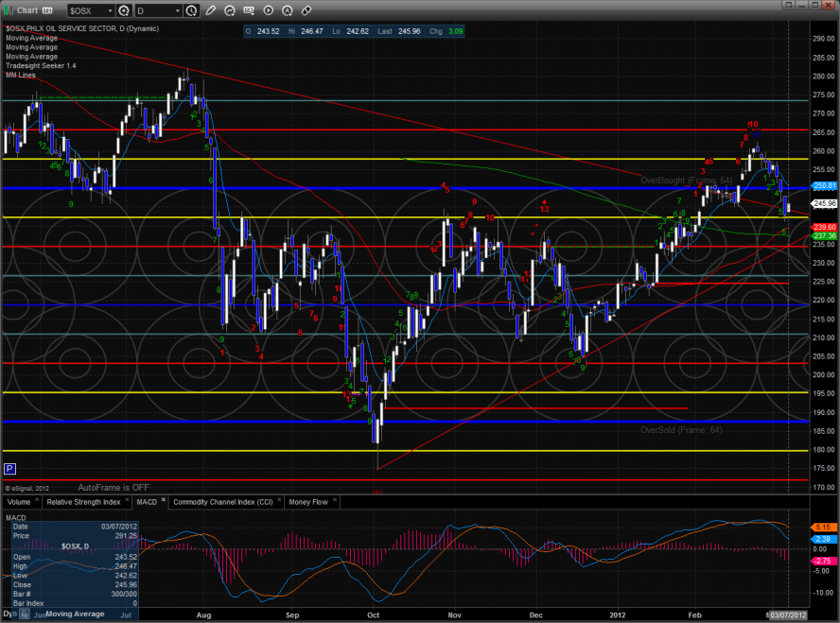Click the link window icon

point(306,10)
